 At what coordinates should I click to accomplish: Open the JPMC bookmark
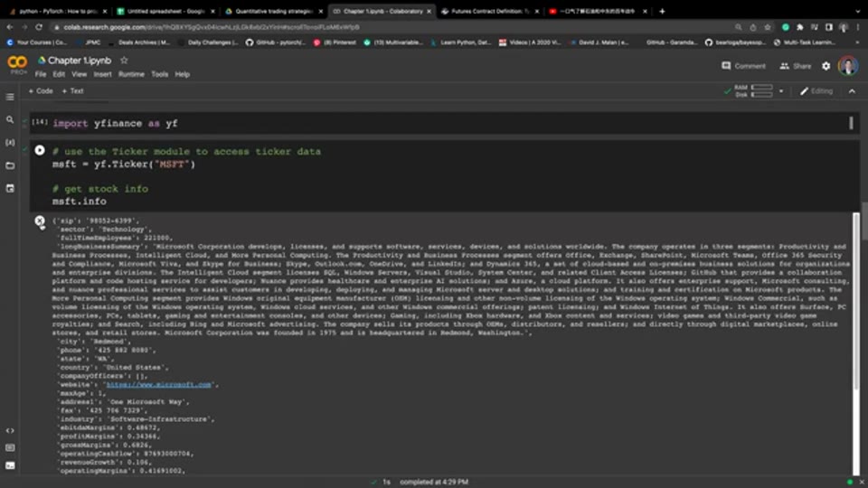pos(90,42)
